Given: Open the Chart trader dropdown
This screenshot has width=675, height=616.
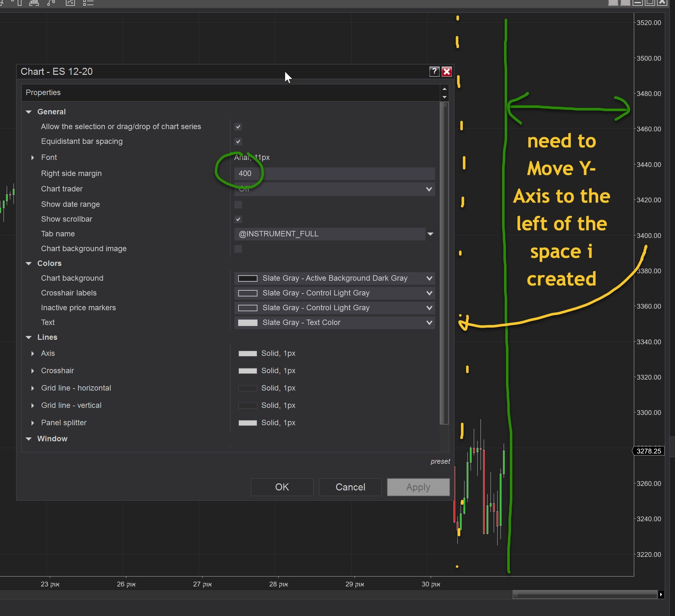Looking at the screenshot, I should (428, 189).
